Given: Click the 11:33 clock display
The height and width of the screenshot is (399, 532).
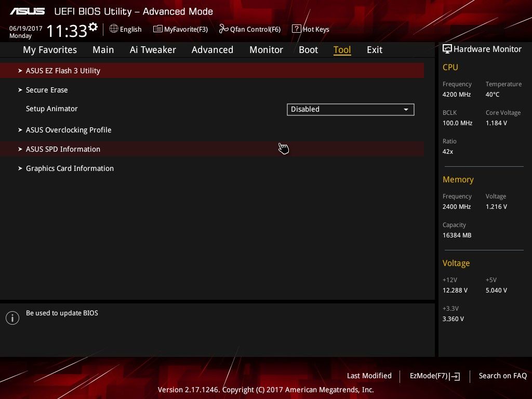Looking at the screenshot, I should pyautogui.click(x=67, y=31).
